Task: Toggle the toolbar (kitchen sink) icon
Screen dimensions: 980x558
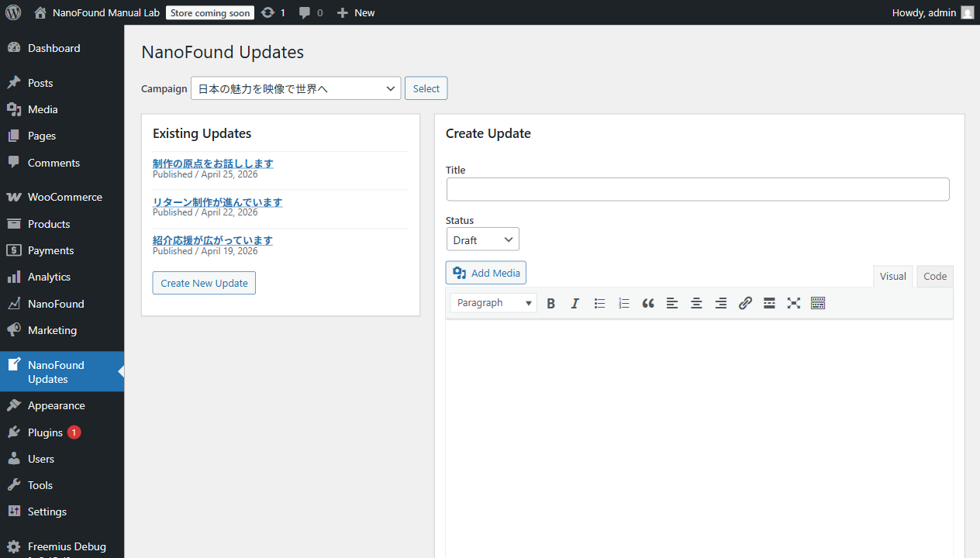Action: pos(818,303)
